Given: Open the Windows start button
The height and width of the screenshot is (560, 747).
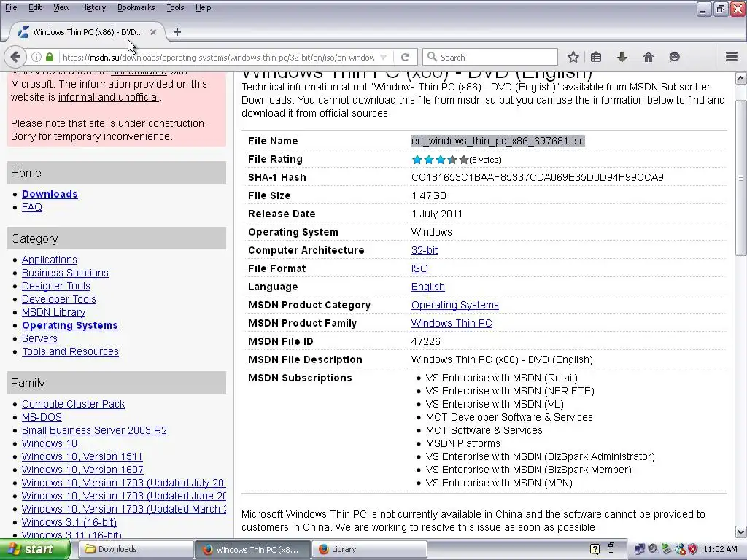Looking at the screenshot, I should click(35, 550).
